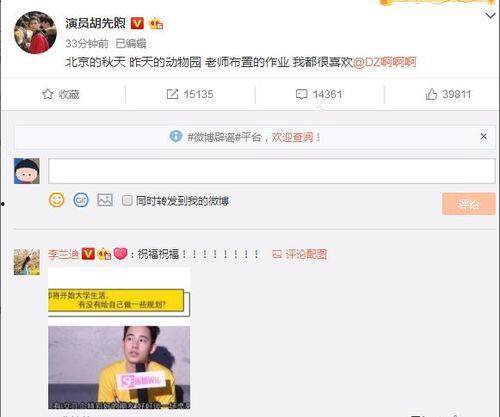Expand the post options chevron arrow
The width and height of the screenshot is (500, 417).
490,15
